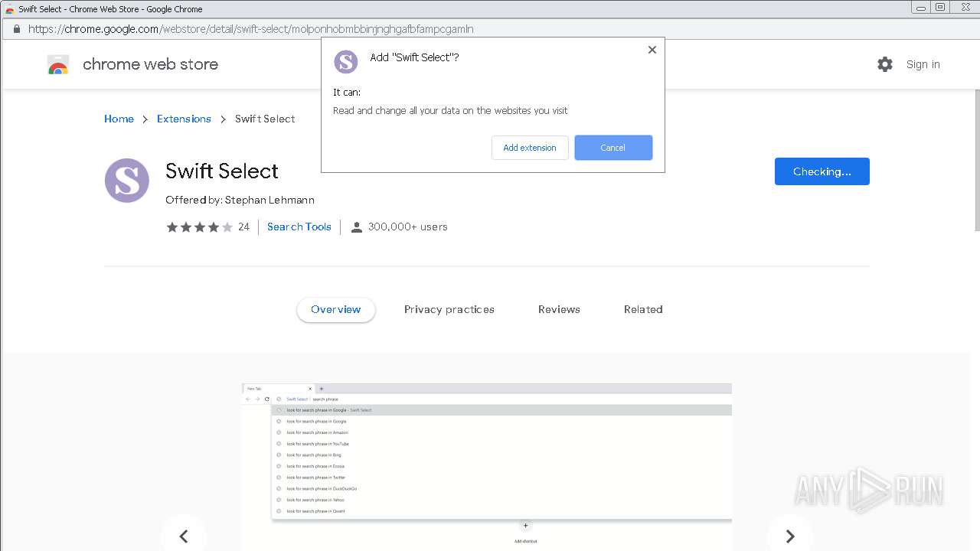Click the Checking... install button
The image size is (980, 551).
point(822,171)
